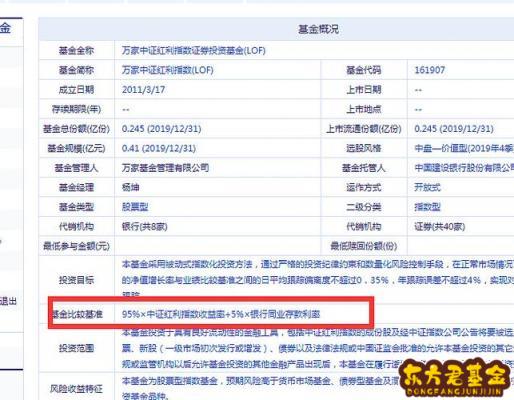The height and width of the screenshot is (400, 514).
Task: Open the full name link 万家中证红利指数证券投资基金(LOF)
Action: [194, 51]
